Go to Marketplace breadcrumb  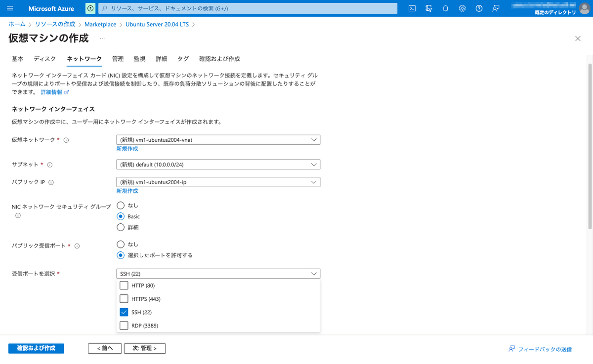click(x=100, y=24)
